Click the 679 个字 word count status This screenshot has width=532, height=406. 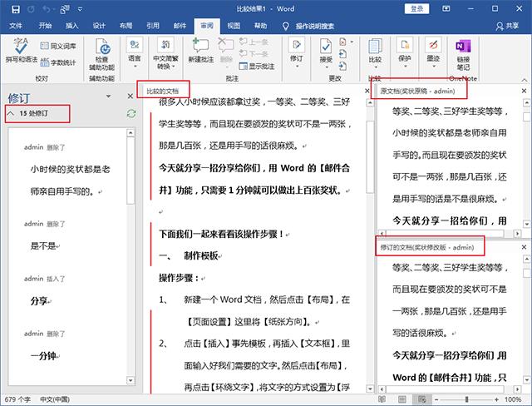[17, 399]
